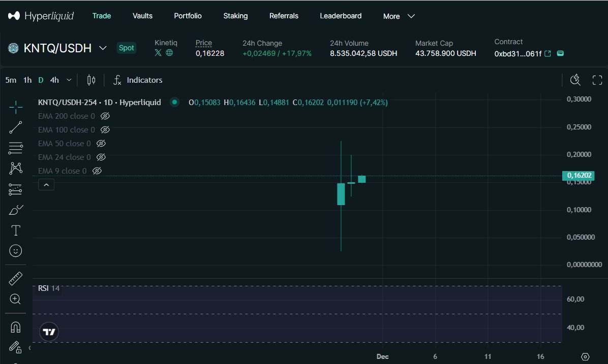
Task: Click the EMA 200 close legend label
Action: coord(66,116)
